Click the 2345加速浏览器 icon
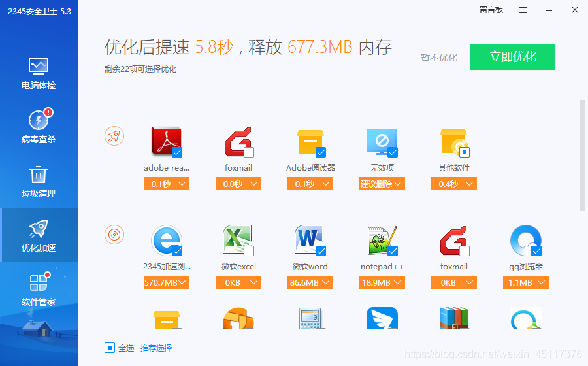The image size is (588, 366). tap(167, 241)
